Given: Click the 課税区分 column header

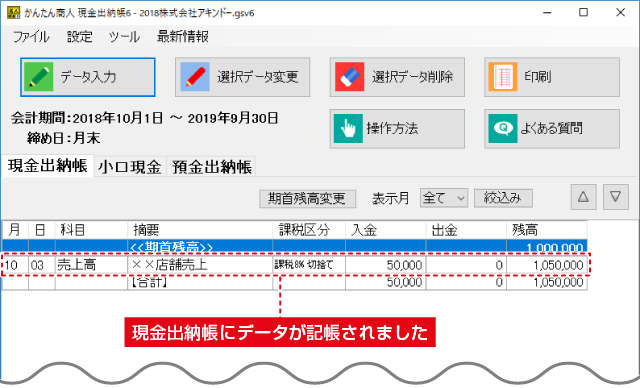Looking at the screenshot, I should coord(309,230).
